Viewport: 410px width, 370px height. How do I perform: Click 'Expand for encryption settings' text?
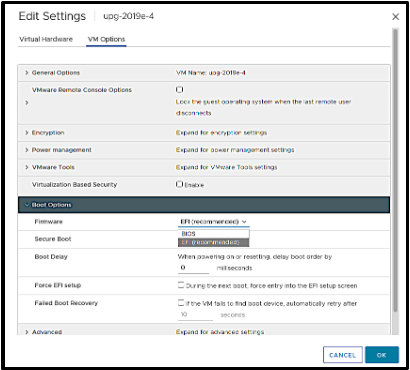point(221,133)
